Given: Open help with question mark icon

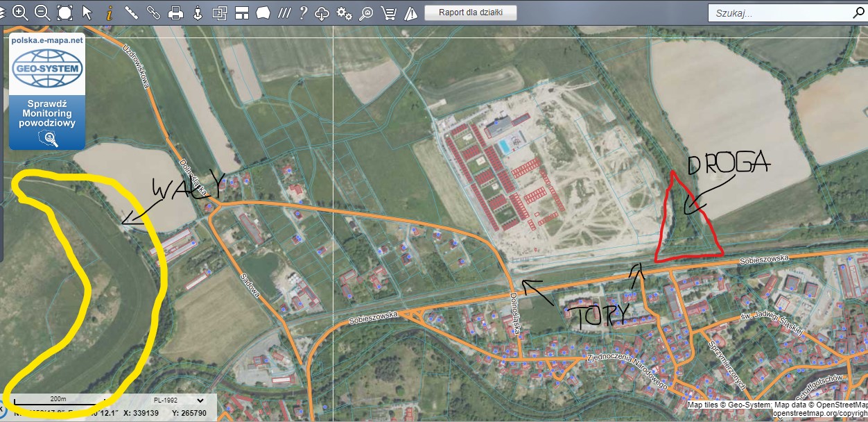Looking at the screenshot, I should point(303,12).
